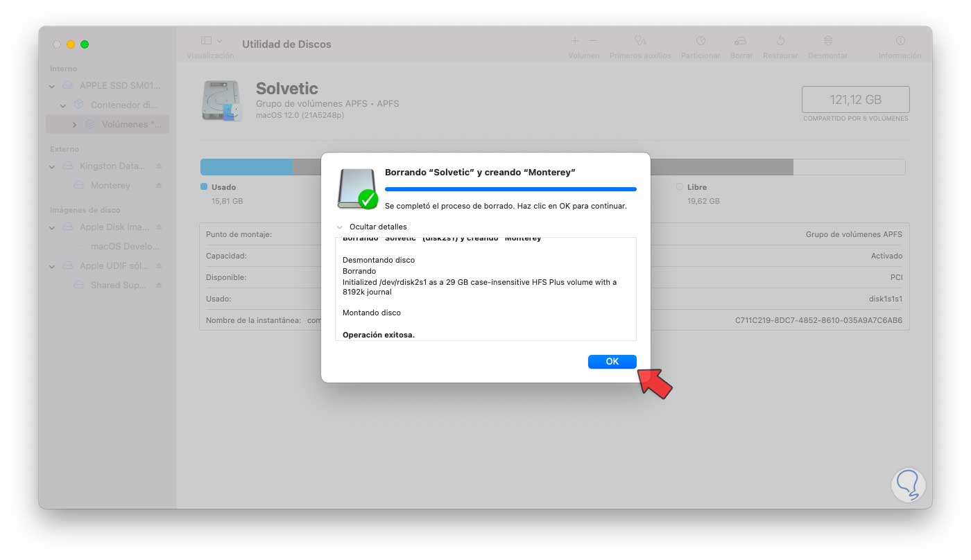Click the Disponible label
The height and width of the screenshot is (560, 971).
[x=227, y=277]
